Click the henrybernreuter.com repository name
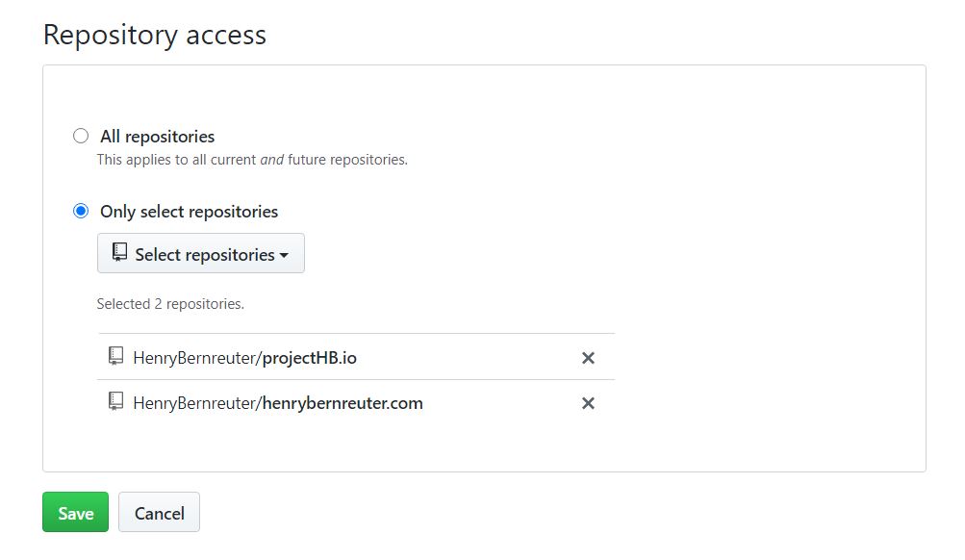 coord(343,404)
